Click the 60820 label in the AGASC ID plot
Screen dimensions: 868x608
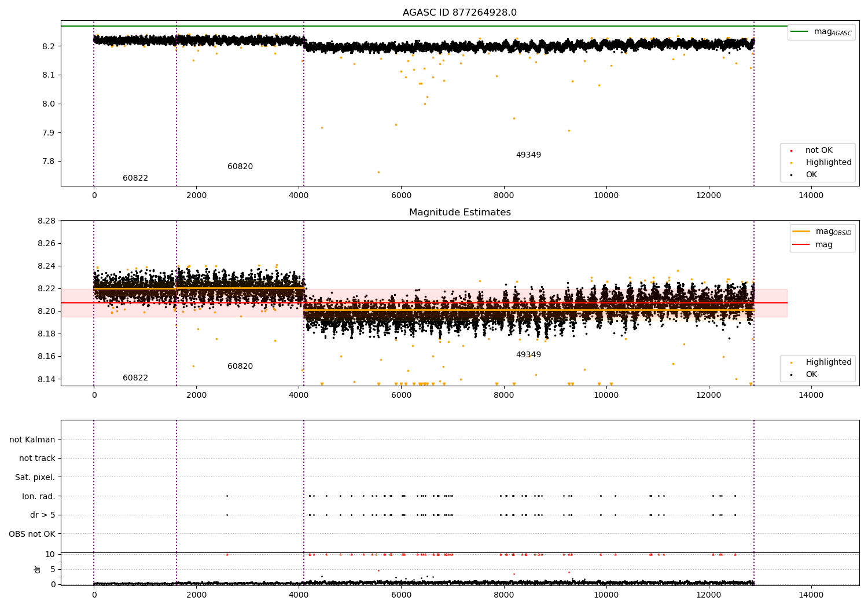coord(240,167)
